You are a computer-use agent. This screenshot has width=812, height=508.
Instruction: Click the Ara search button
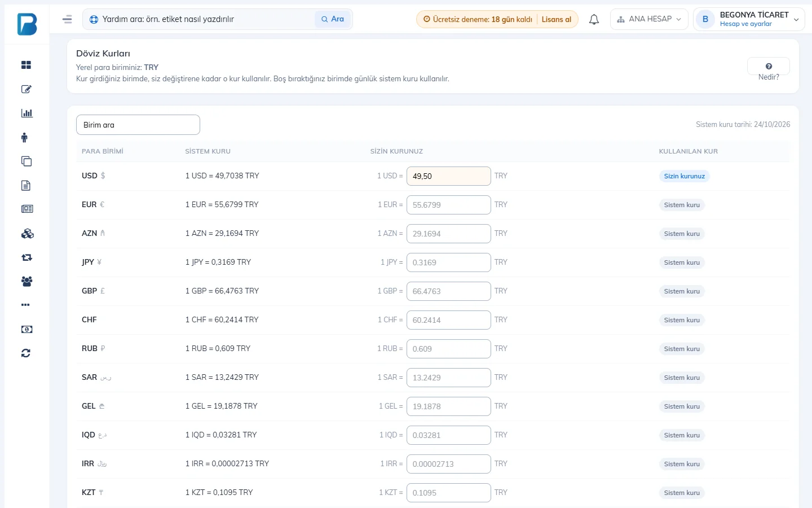point(333,19)
